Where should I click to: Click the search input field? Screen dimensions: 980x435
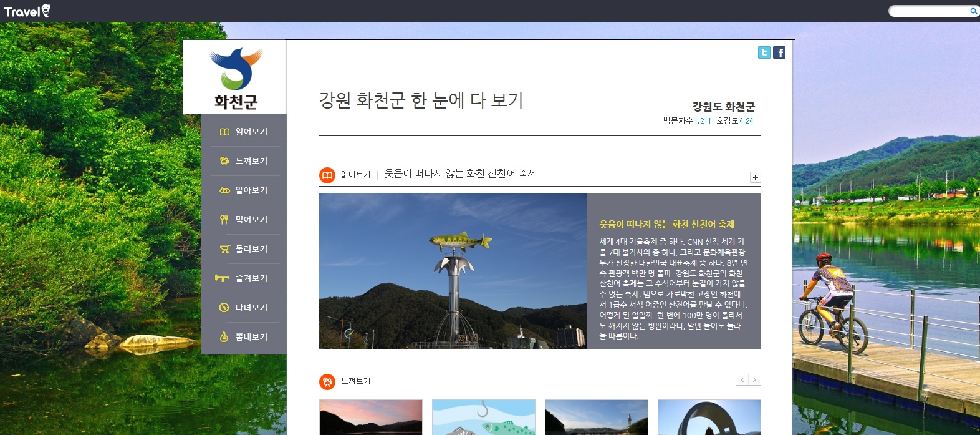929,11
